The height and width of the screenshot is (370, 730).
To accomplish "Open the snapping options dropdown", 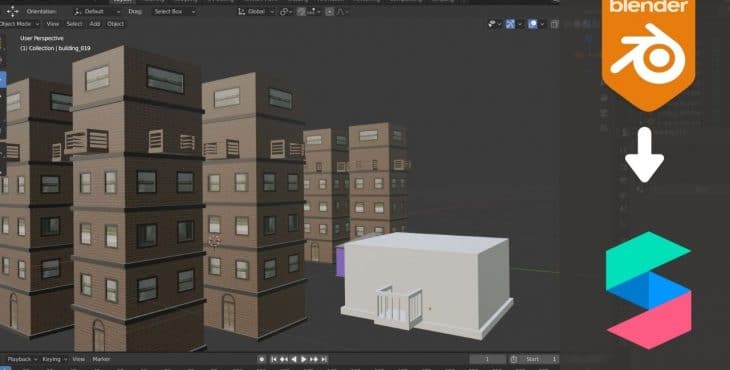I will click(x=314, y=11).
